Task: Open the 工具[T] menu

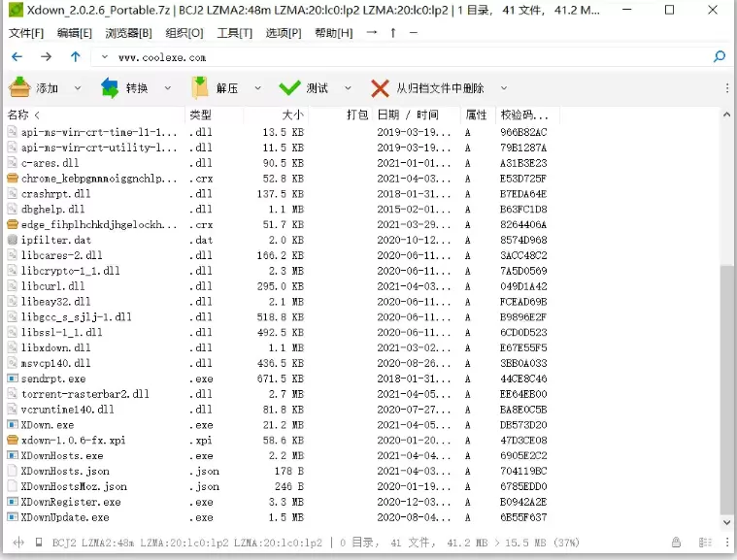Action: pos(234,33)
